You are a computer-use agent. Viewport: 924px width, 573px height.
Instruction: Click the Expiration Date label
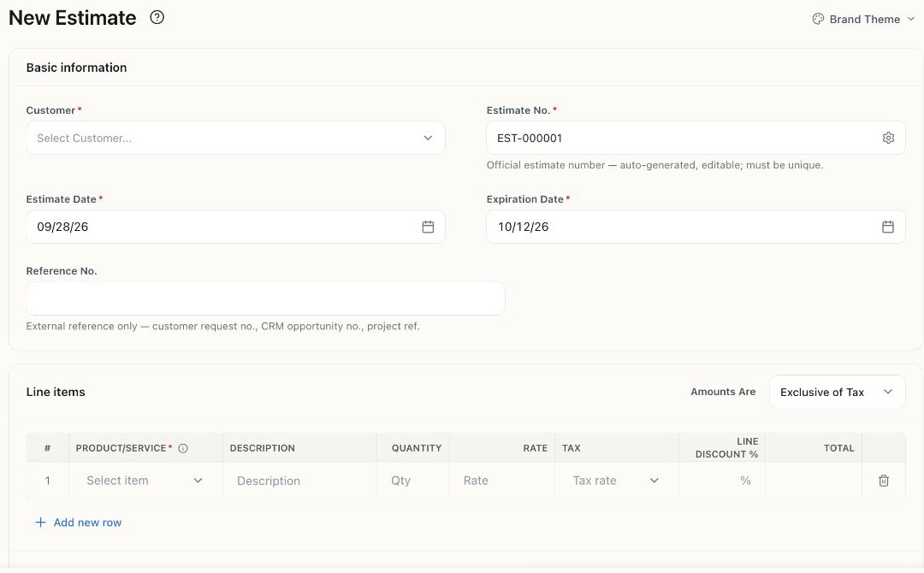click(525, 199)
